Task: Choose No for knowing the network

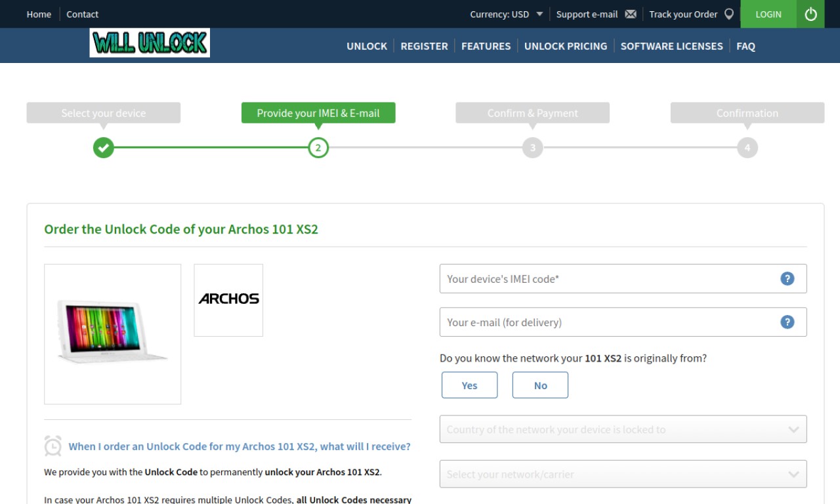Action: [540, 385]
